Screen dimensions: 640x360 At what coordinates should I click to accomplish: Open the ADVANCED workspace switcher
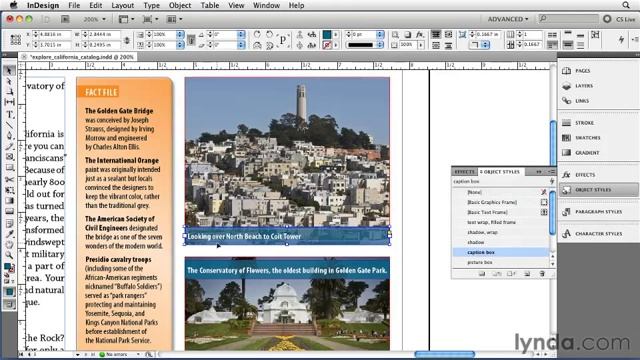508,19
